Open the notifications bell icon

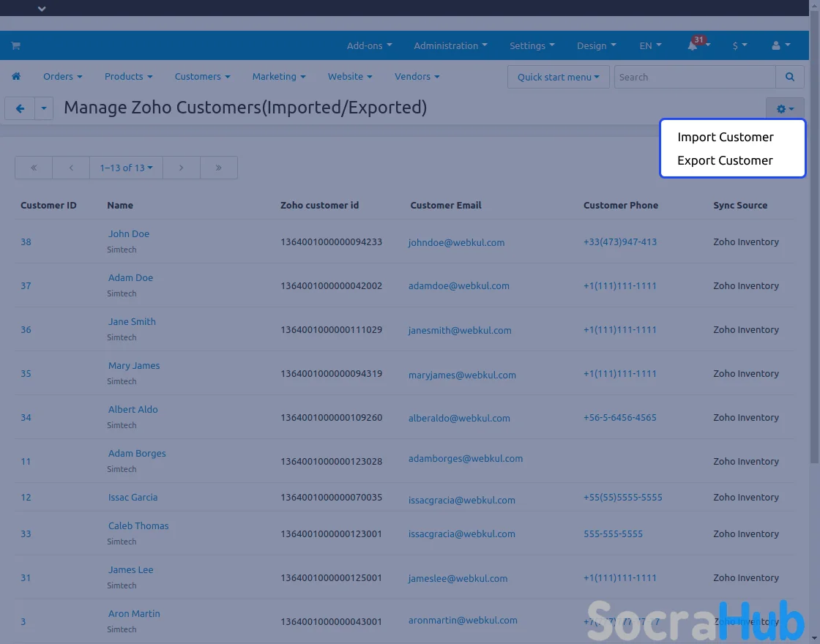pyautogui.click(x=693, y=45)
